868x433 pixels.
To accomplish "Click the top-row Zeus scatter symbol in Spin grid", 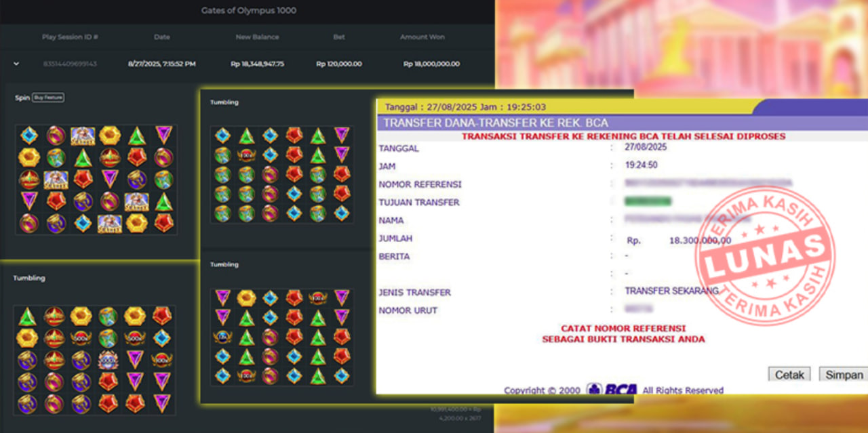I will coord(83,136).
